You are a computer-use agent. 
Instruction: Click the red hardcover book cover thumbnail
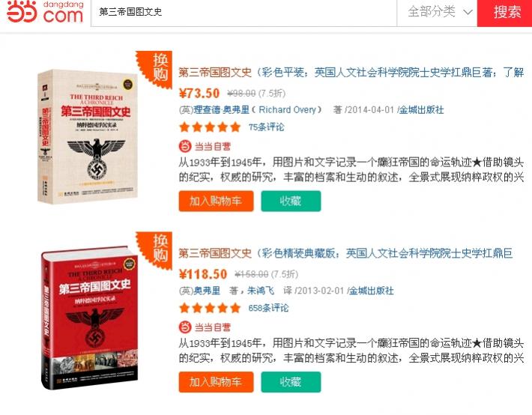coord(89,318)
